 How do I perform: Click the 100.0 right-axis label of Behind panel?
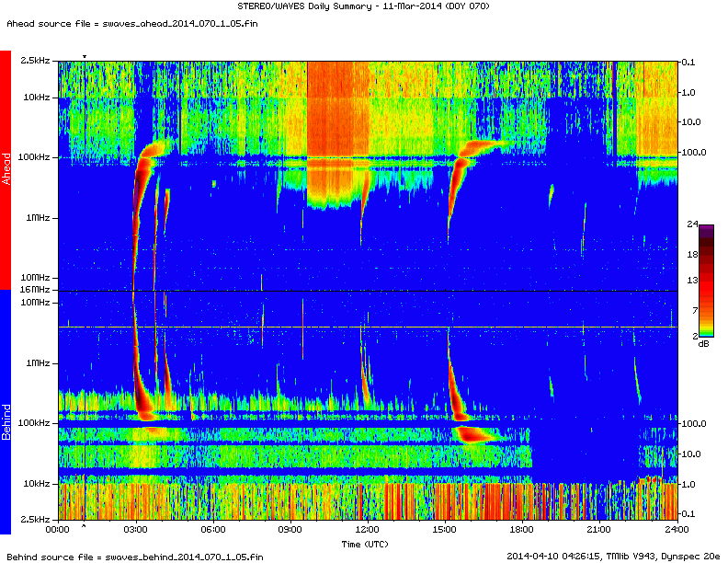tap(694, 424)
